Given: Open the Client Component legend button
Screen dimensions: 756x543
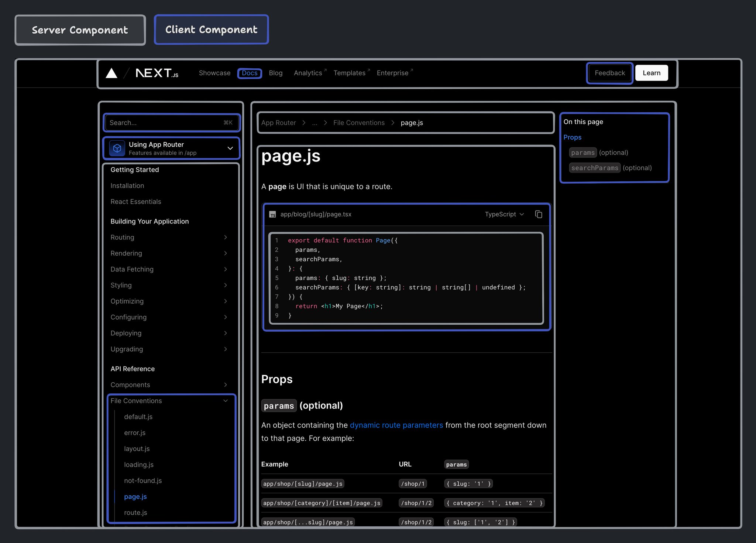Looking at the screenshot, I should (211, 30).
